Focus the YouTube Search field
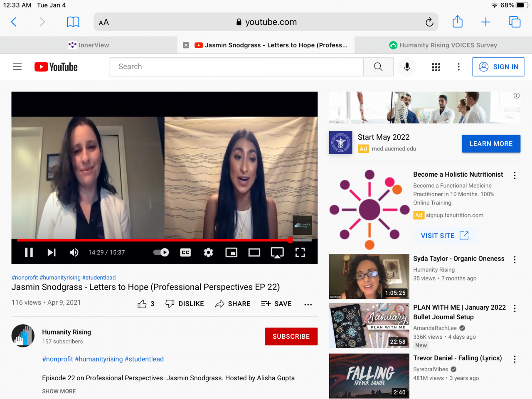The width and height of the screenshot is (532, 399). click(x=236, y=66)
